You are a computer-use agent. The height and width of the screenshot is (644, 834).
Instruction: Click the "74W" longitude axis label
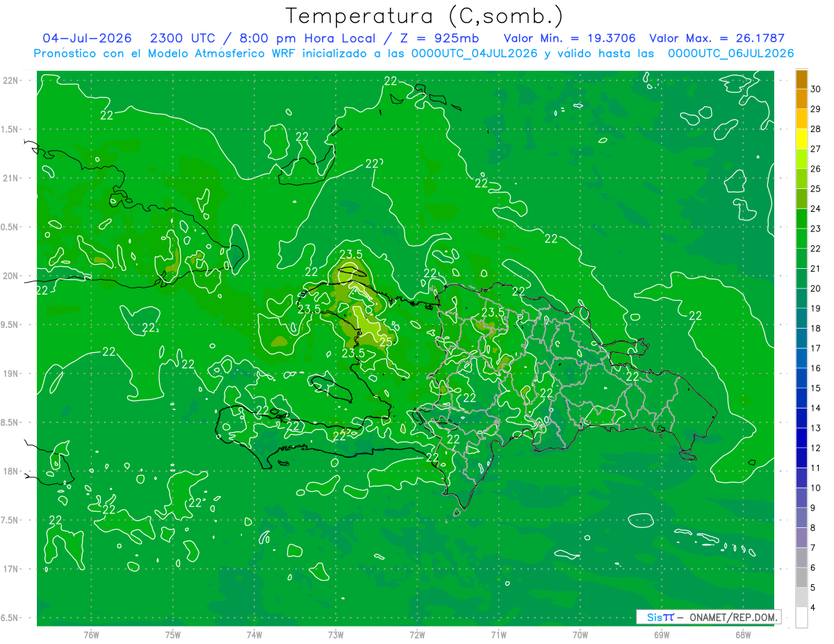(x=254, y=635)
